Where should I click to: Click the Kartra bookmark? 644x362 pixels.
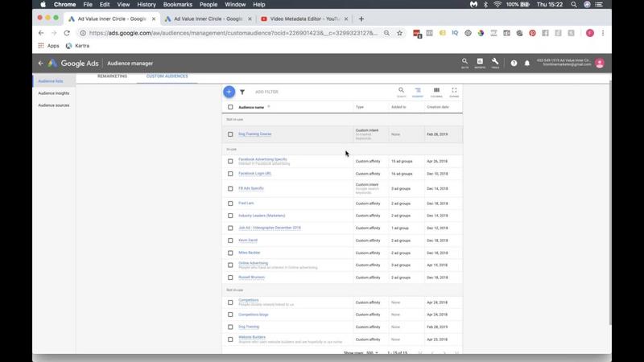[x=77, y=46]
